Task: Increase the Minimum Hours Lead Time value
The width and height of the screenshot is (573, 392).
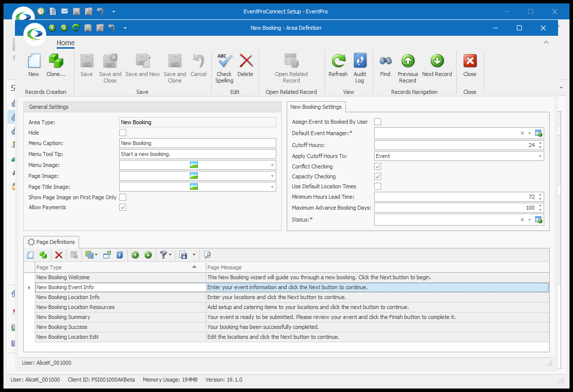Action: (x=540, y=195)
